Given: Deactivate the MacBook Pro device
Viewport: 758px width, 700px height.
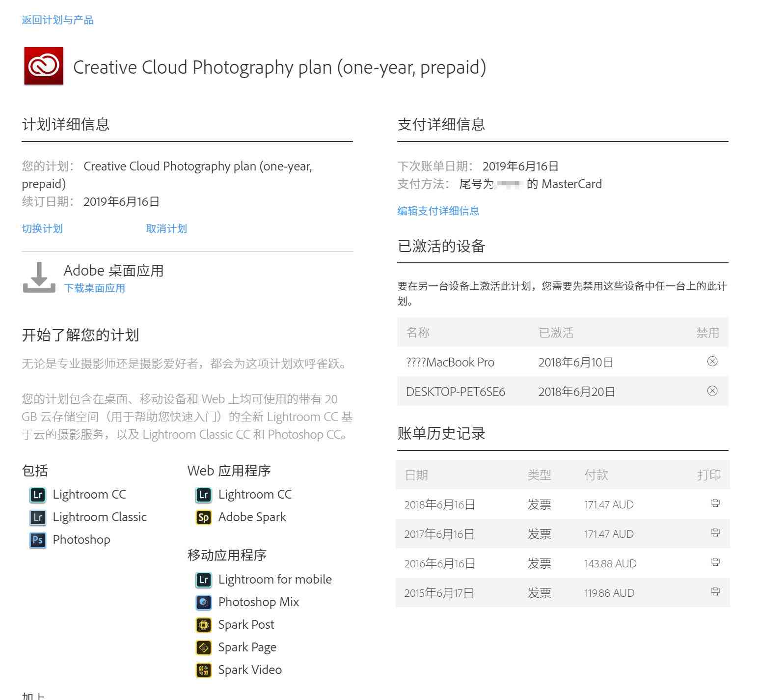Looking at the screenshot, I should (712, 362).
